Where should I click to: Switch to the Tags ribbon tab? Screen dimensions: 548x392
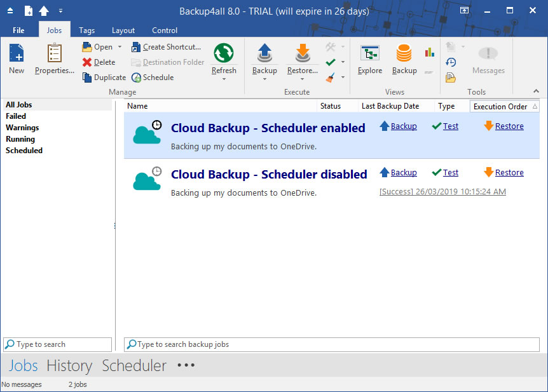pos(86,30)
